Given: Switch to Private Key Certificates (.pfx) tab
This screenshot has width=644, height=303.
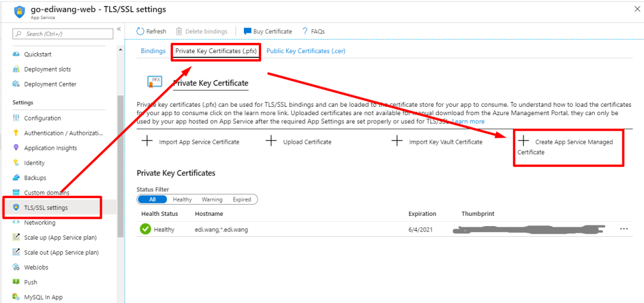Looking at the screenshot, I should (x=216, y=51).
